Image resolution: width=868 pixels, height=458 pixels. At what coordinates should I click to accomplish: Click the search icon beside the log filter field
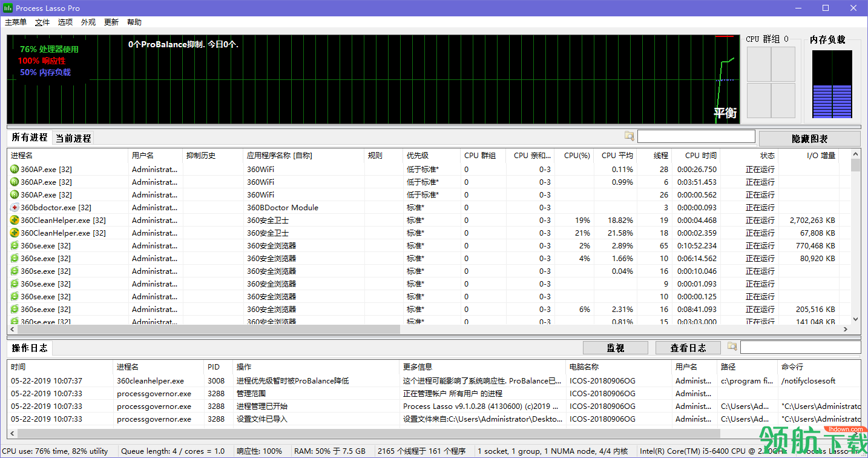[x=732, y=347]
